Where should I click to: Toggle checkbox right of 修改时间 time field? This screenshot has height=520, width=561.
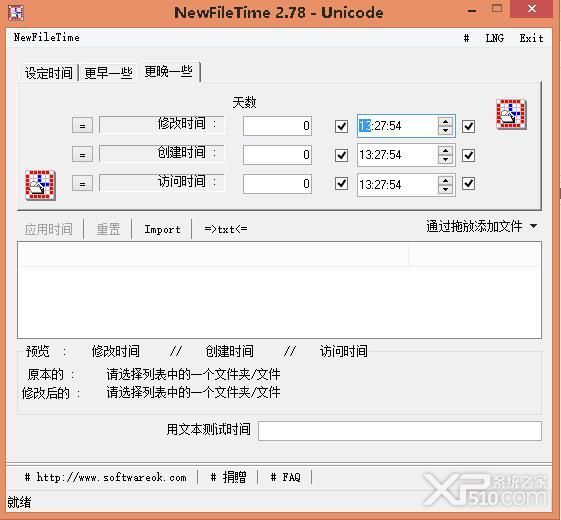pos(468,126)
